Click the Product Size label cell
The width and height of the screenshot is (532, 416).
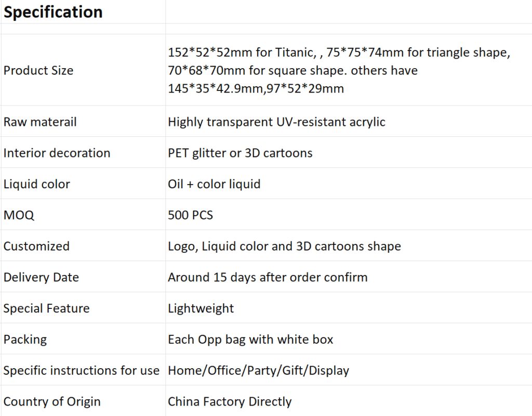point(83,70)
